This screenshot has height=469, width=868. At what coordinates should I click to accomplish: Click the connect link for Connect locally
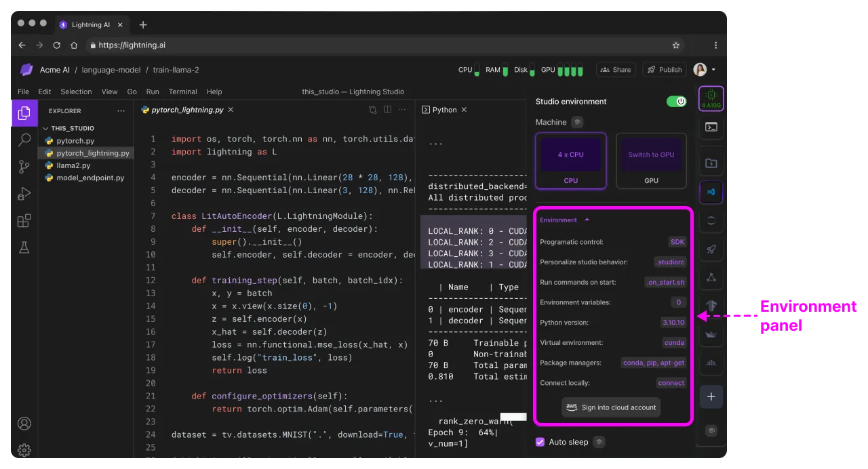click(671, 383)
